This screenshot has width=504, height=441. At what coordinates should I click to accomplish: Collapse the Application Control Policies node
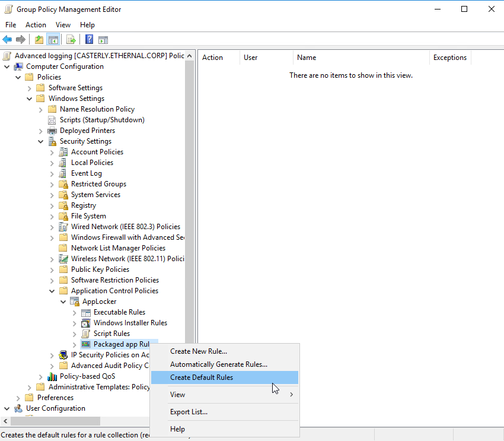52,291
